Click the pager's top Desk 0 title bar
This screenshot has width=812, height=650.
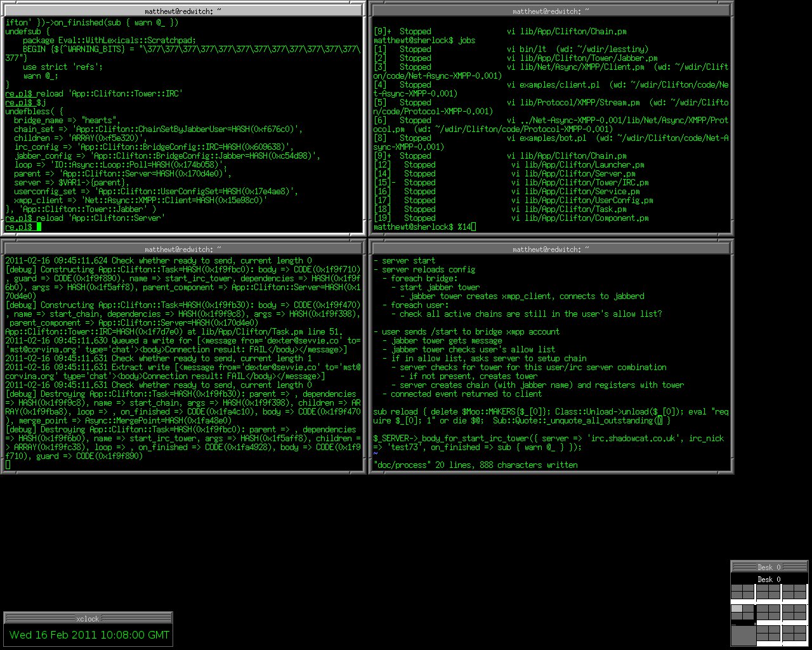tap(769, 567)
